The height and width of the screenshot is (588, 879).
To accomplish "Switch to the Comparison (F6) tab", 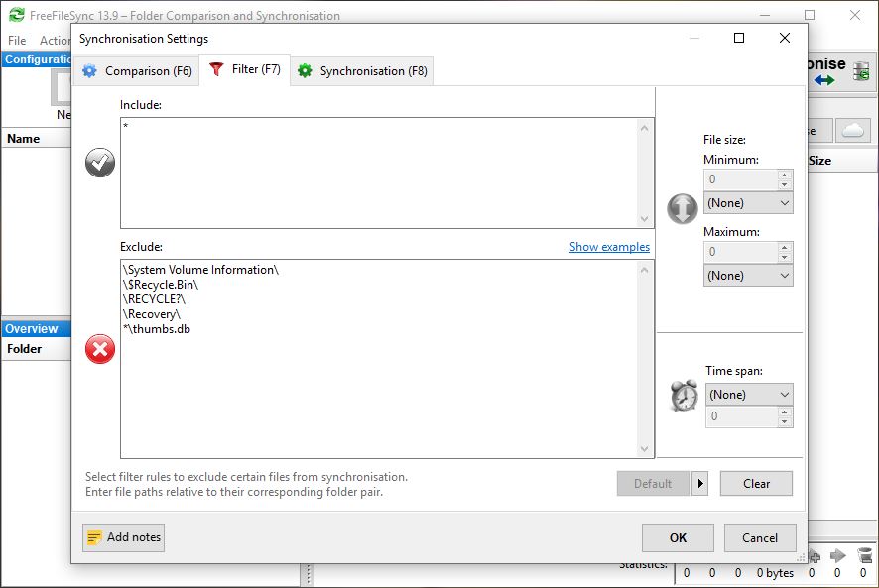I will coord(137,71).
